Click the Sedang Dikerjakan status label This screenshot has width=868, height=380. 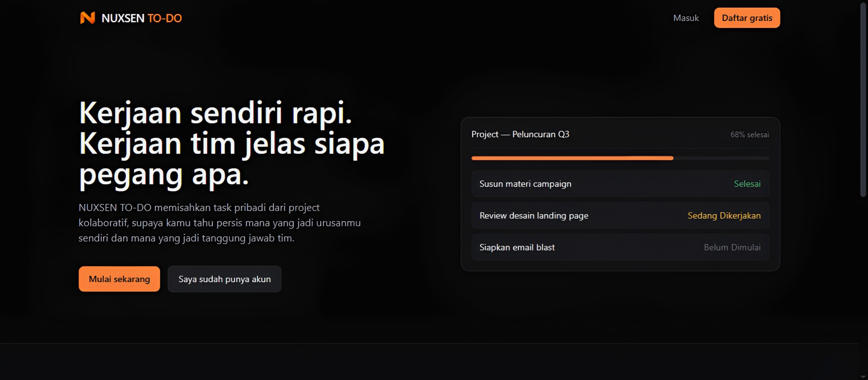(724, 216)
